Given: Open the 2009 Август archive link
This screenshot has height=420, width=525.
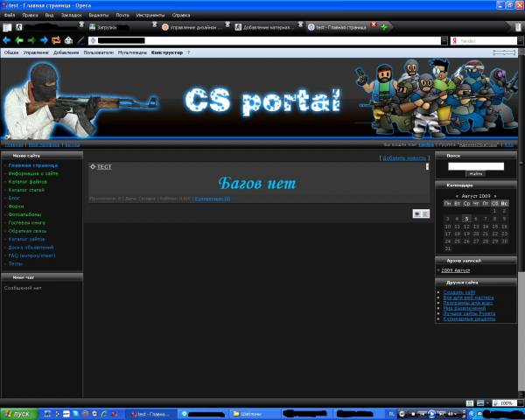Looking at the screenshot, I should (455, 270).
